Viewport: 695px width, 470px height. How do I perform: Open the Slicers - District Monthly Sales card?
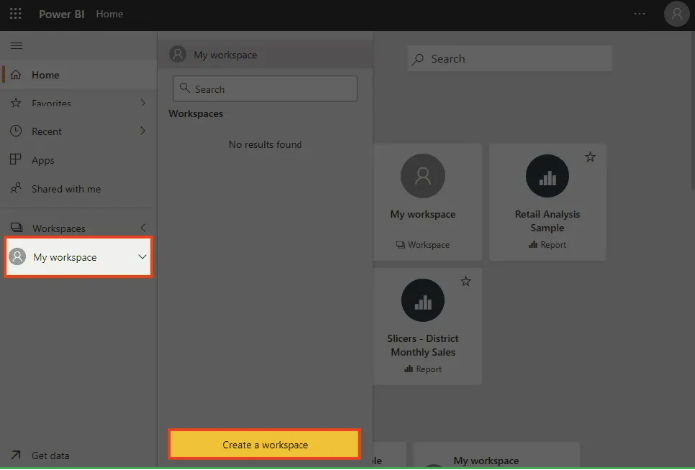[427, 326]
